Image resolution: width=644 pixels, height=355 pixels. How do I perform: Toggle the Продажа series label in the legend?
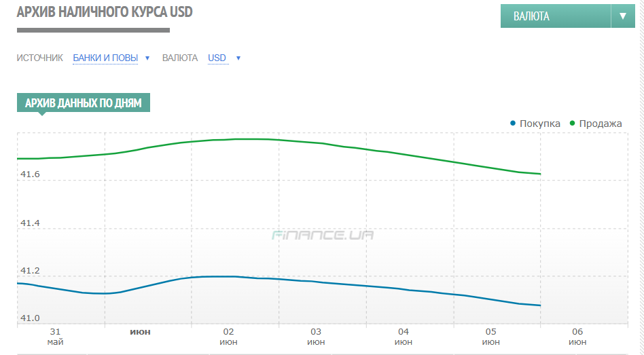click(x=600, y=124)
